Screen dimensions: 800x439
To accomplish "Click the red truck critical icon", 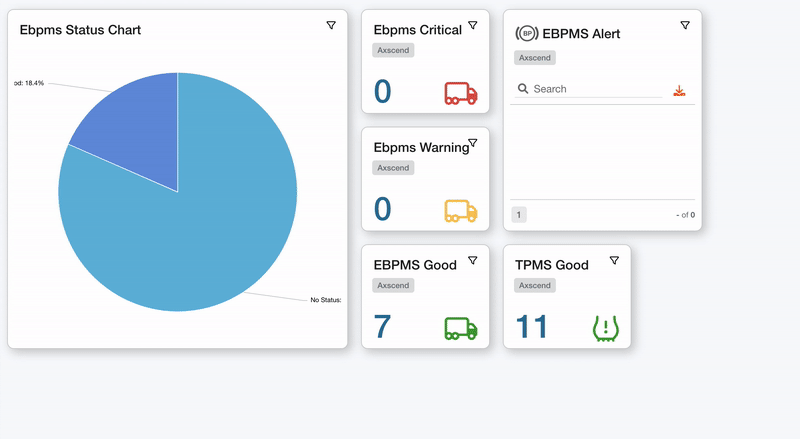I will coord(460,93).
